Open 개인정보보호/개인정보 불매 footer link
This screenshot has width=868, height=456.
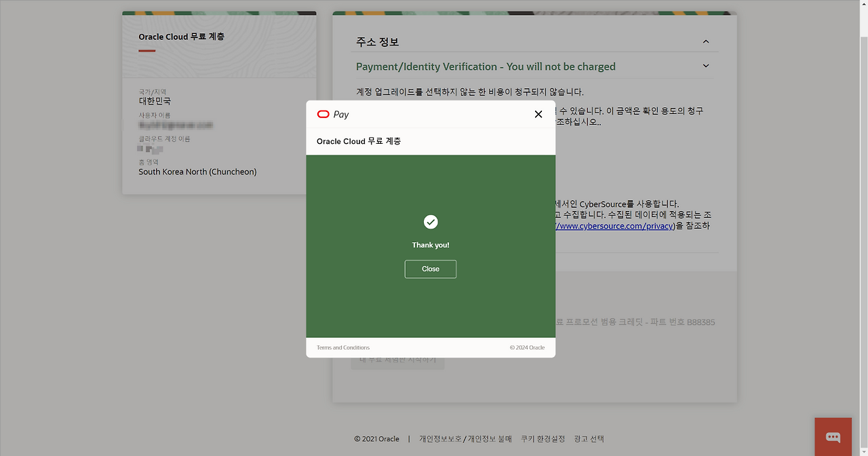(465, 439)
